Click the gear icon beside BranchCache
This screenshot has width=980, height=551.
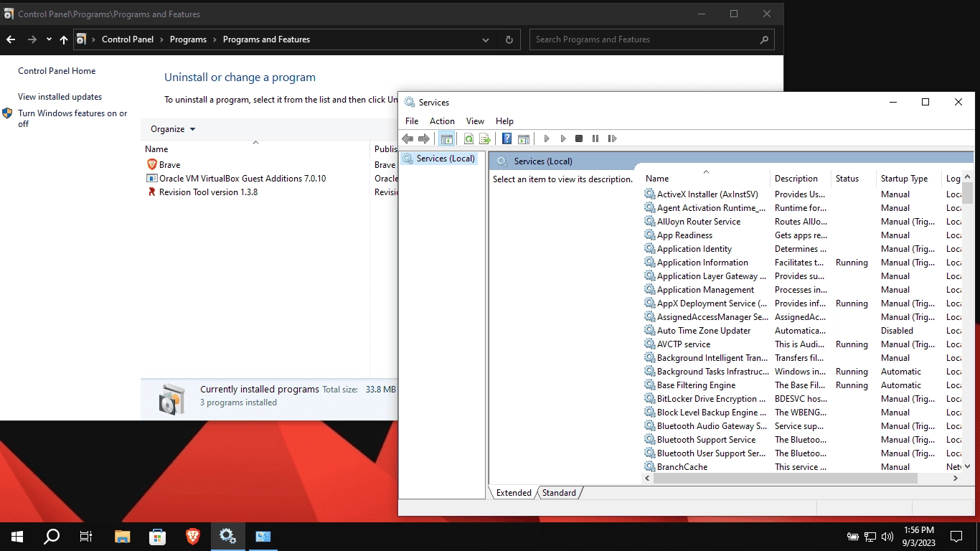[650, 467]
